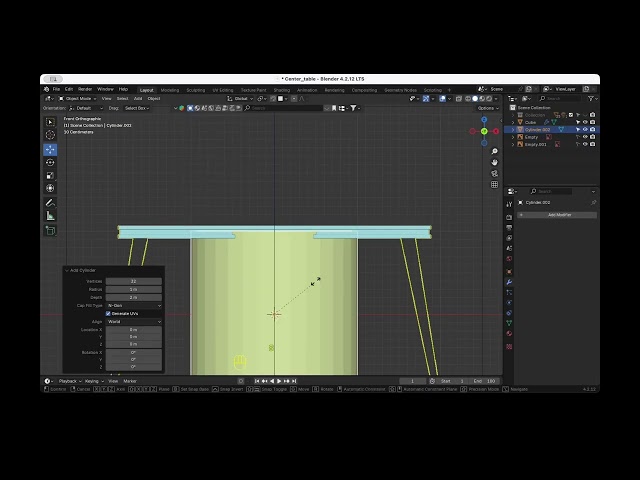Click the viewport zoom magnifier icon
The image size is (640, 480).
tap(494, 151)
